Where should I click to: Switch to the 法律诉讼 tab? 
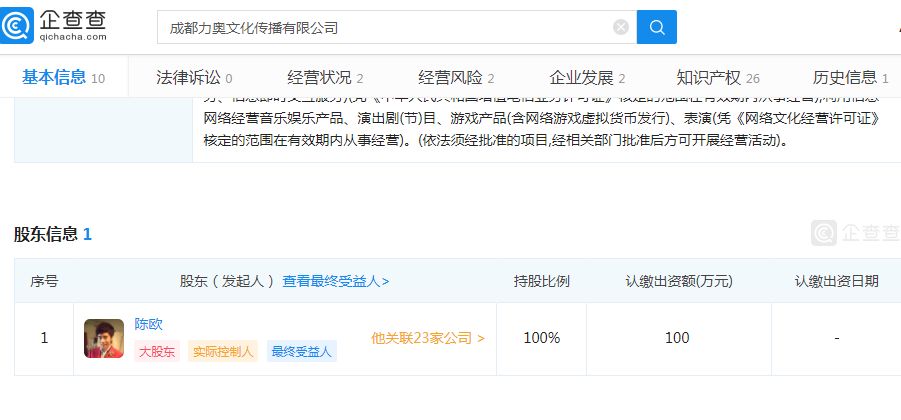(194, 77)
